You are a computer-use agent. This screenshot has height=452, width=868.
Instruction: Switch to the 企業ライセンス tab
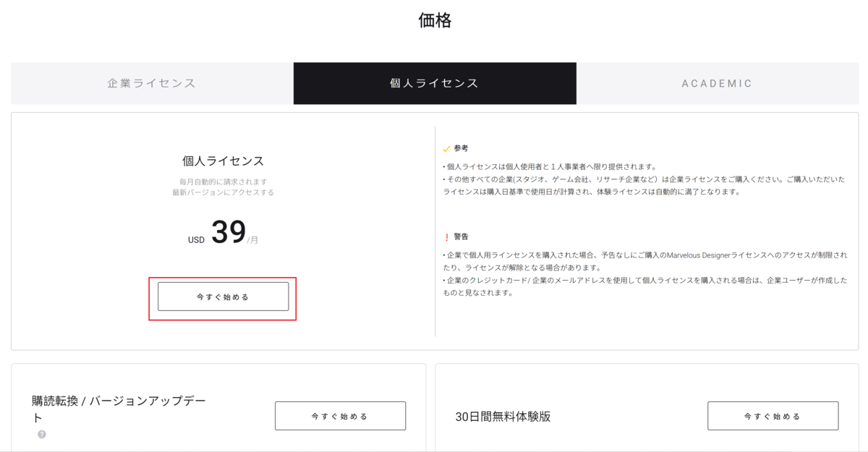[152, 83]
